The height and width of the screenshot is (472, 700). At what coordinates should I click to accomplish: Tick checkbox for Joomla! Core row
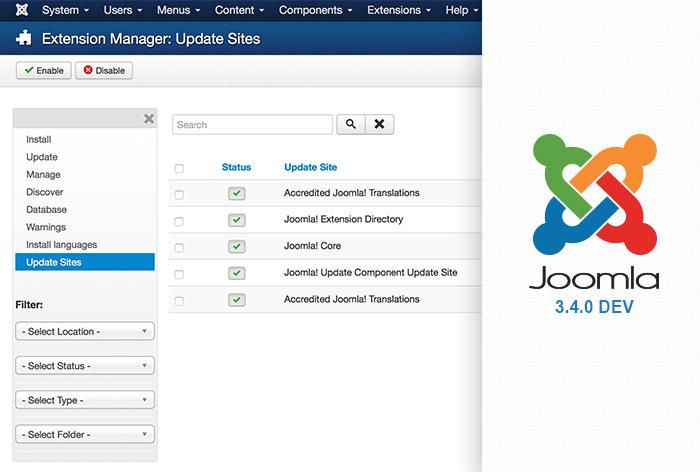click(x=179, y=248)
